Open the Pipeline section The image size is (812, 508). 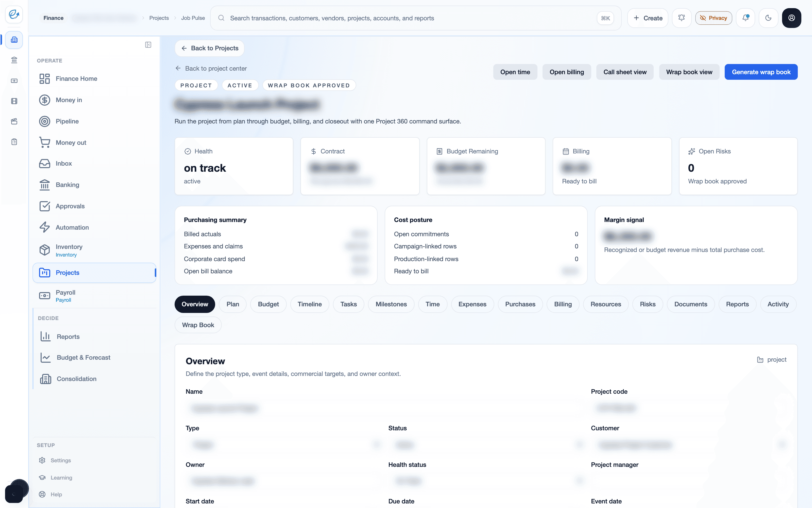click(x=94, y=121)
